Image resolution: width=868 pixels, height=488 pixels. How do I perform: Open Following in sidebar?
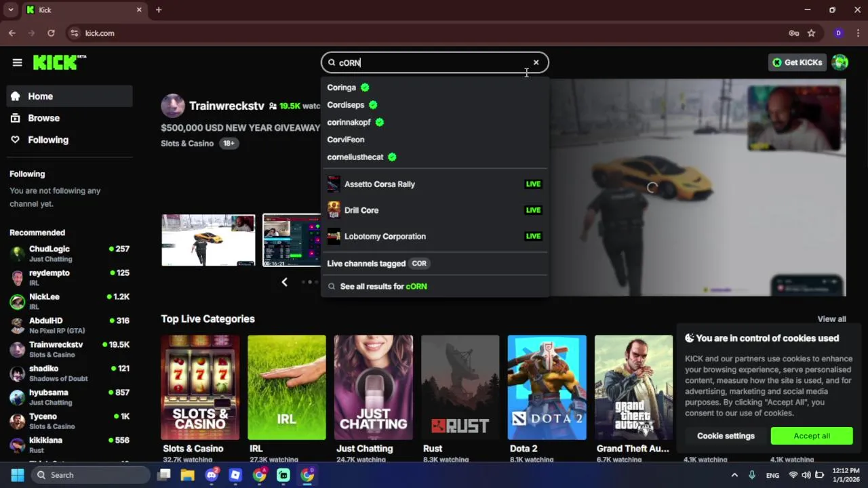click(70, 140)
